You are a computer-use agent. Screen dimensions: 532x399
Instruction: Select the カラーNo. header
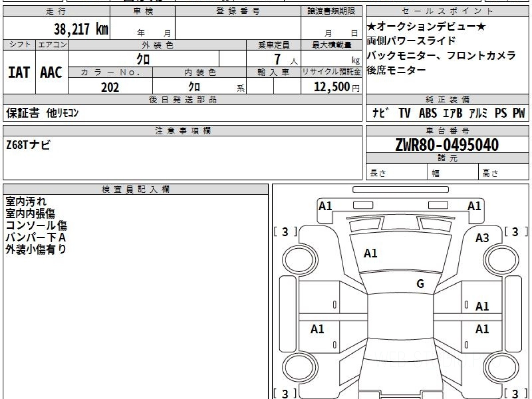click(111, 72)
